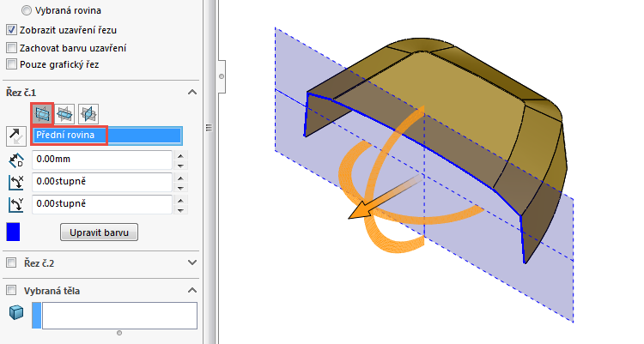The width and height of the screenshot is (644, 344).
Task: Click the offset distance icon
Action: pos(16,160)
